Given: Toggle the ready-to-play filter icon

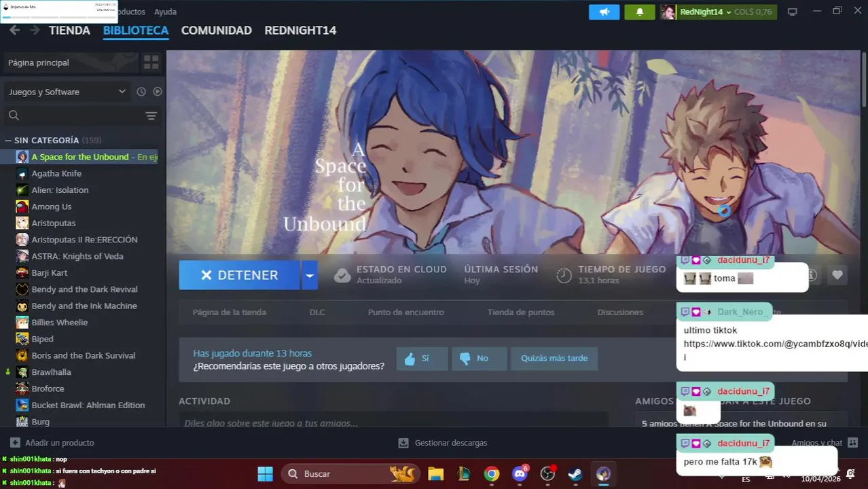Looking at the screenshot, I should coord(158,92).
